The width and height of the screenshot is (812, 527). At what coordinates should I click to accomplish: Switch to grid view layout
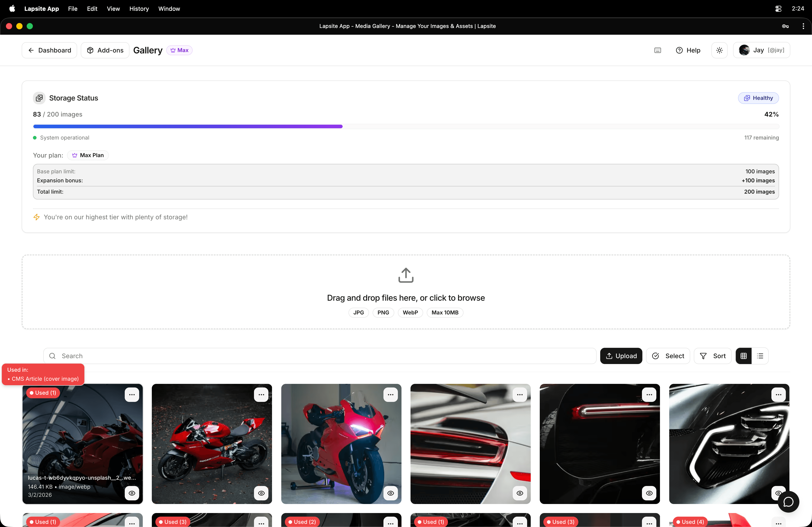click(x=743, y=356)
